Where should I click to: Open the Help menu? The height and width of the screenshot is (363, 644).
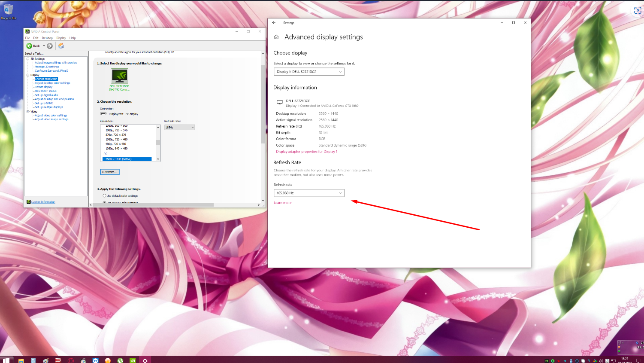pos(73,38)
